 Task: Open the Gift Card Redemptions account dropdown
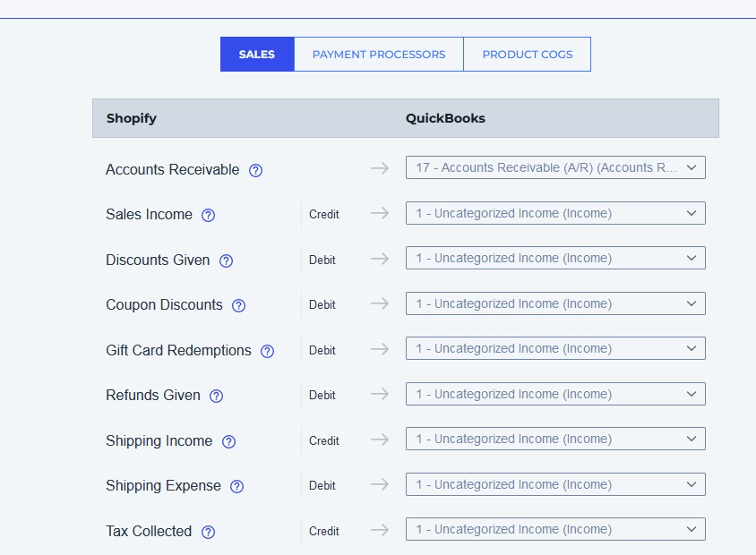click(555, 348)
